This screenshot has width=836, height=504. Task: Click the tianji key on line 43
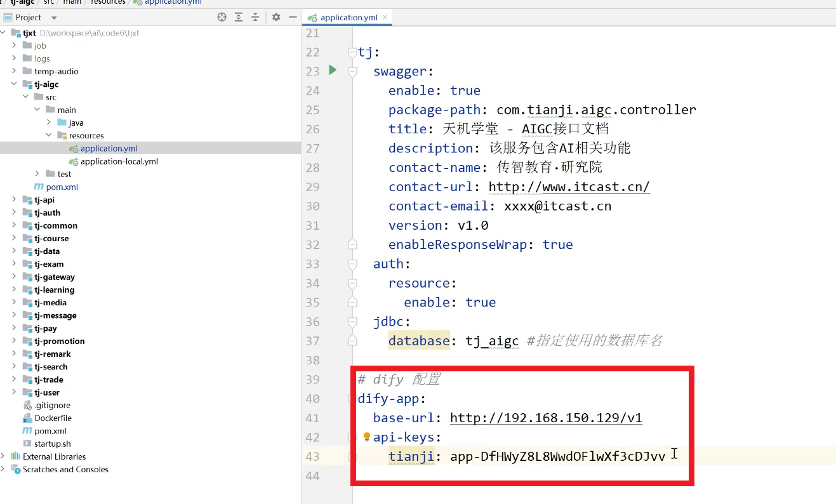tap(411, 456)
